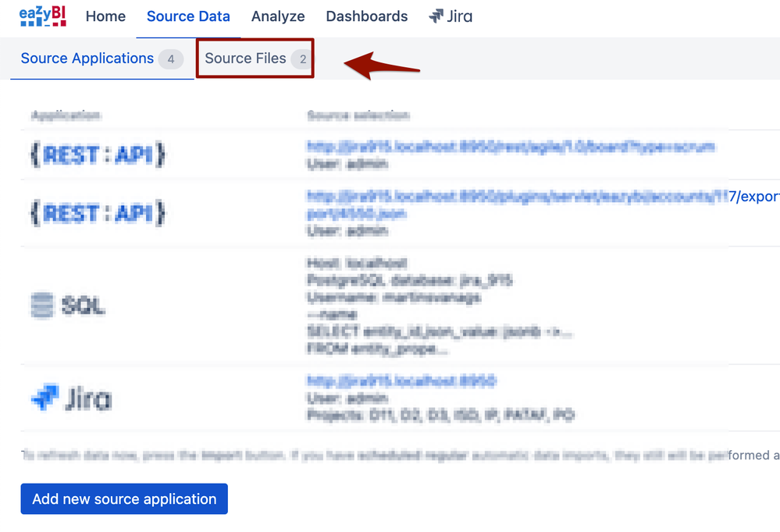Click the Jira application logo in table

tap(72, 398)
